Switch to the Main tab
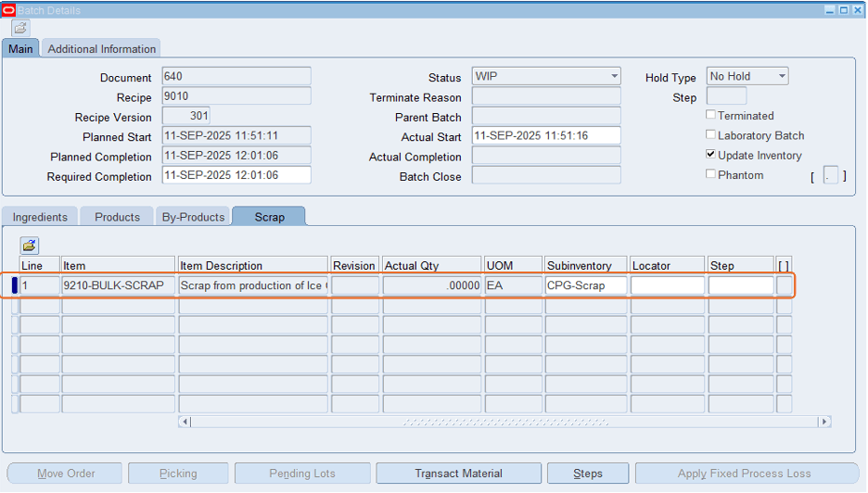 click(x=20, y=49)
